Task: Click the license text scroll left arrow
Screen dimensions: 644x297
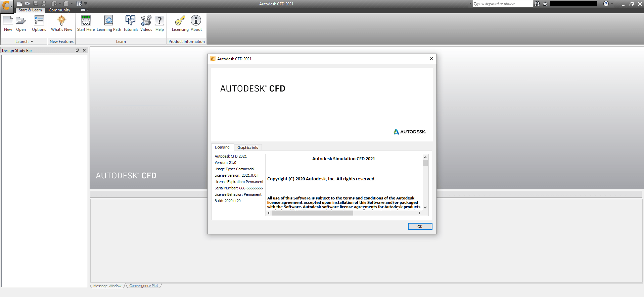Action: tap(269, 213)
